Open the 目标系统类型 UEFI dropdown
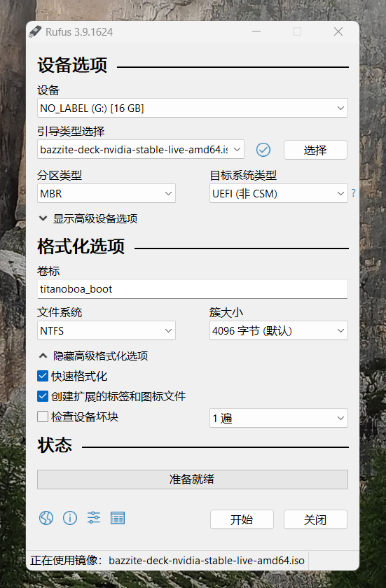Image resolution: width=386 pixels, height=588 pixels. (x=279, y=193)
